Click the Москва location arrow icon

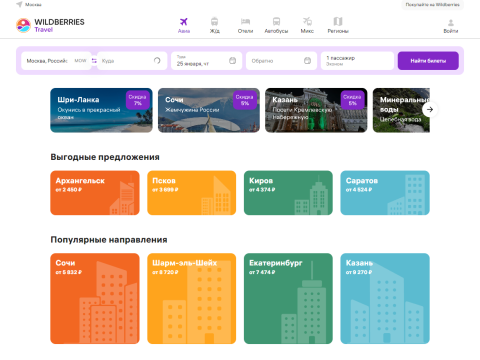click(19, 4)
